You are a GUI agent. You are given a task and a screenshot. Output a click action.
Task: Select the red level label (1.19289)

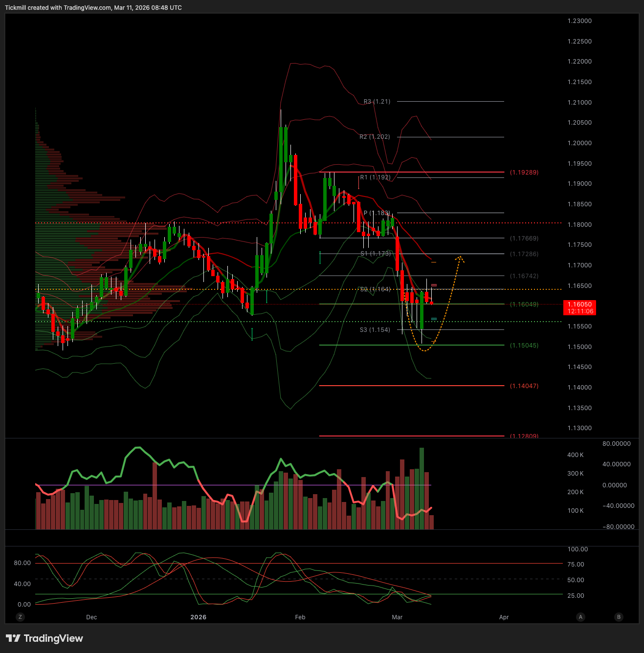(x=524, y=173)
